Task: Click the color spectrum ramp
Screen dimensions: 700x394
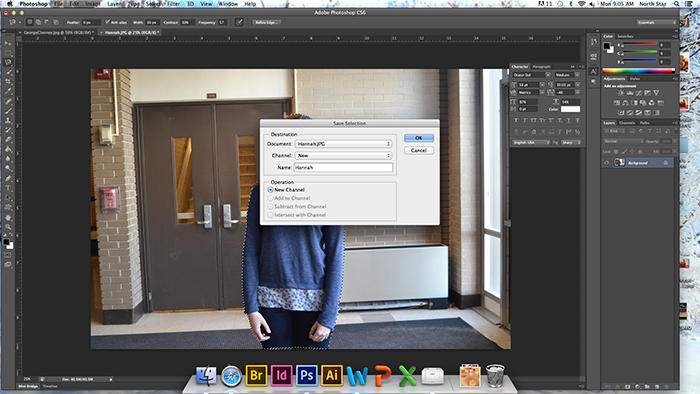Action: pyautogui.click(x=638, y=71)
